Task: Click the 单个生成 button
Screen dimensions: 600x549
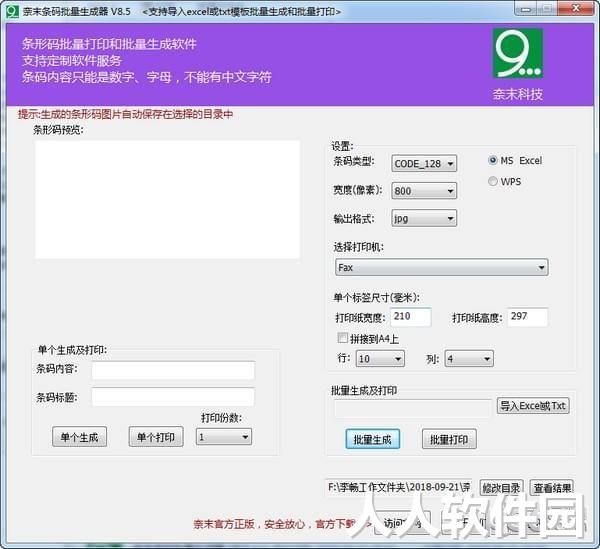Action: tap(80, 437)
